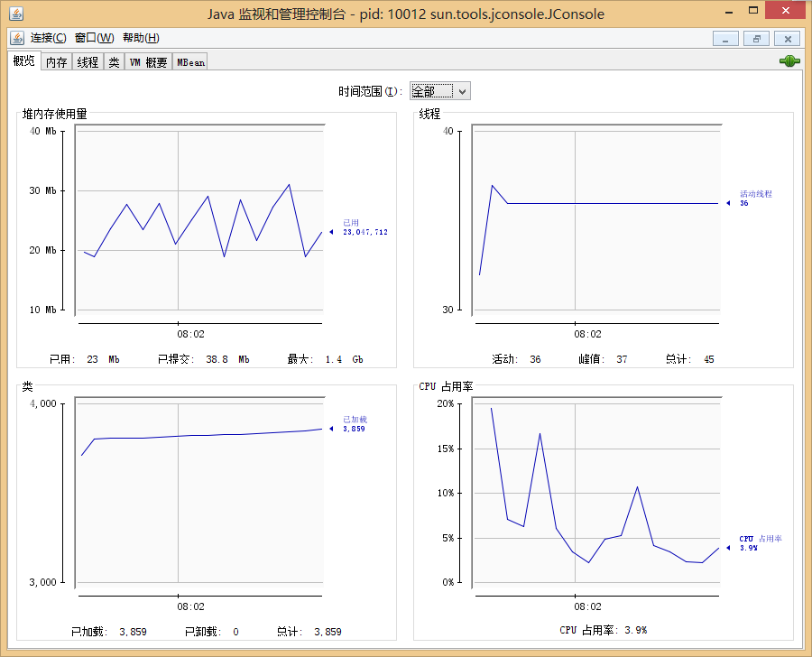Maximize the main JConsole window
812x657 pixels.
click(753, 10)
